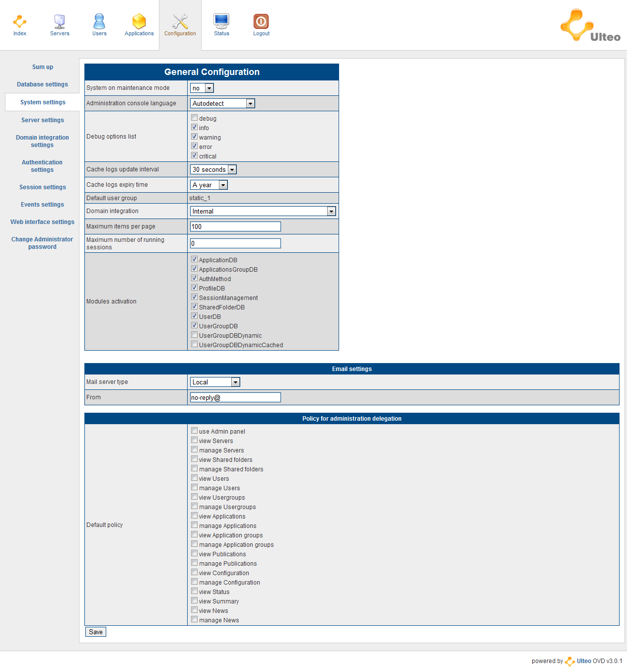The image size is (627, 672).
Task: Expand the Cache logs update interval dropdown
Action: point(213,170)
